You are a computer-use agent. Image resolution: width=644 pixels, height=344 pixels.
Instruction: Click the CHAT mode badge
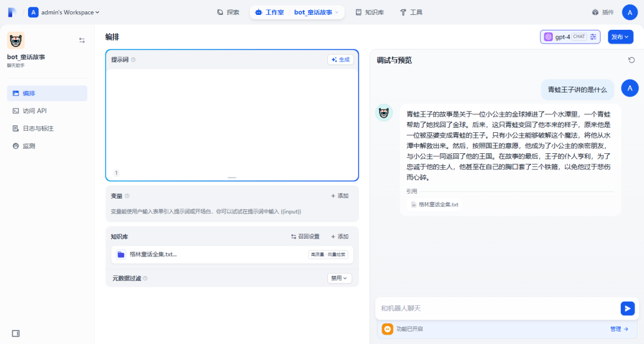tap(579, 37)
